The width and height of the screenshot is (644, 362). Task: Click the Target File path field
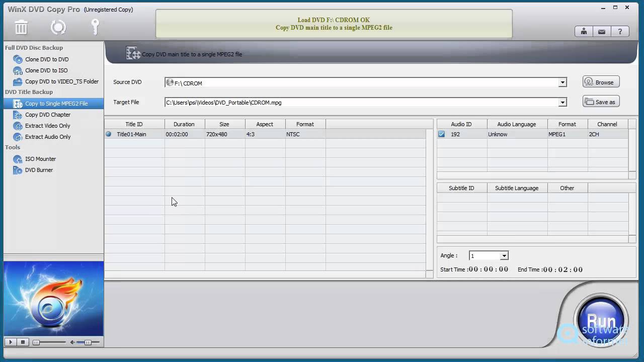click(x=361, y=103)
